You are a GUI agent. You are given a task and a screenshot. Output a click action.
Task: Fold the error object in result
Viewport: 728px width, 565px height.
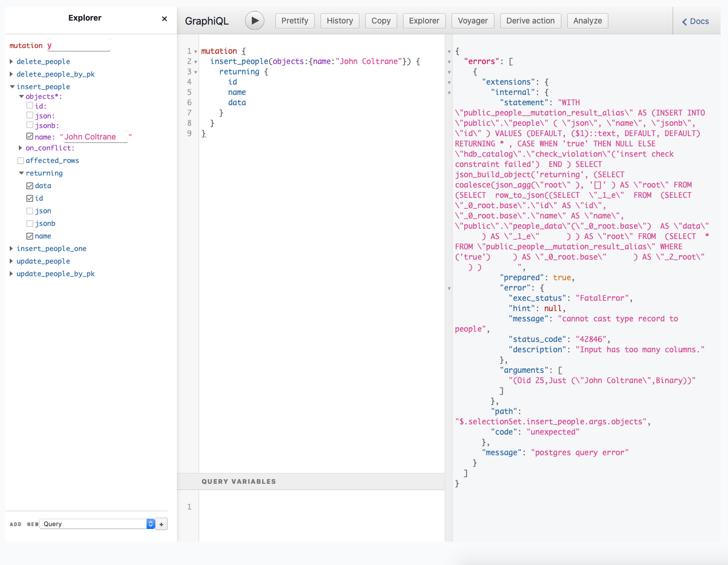pos(449,288)
